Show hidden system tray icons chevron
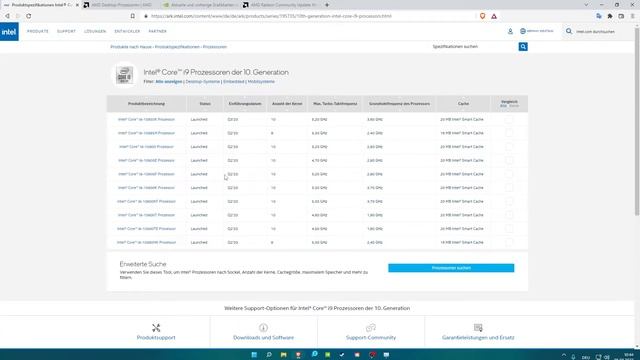The width and height of the screenshot is (640, 360). [564, 356]
